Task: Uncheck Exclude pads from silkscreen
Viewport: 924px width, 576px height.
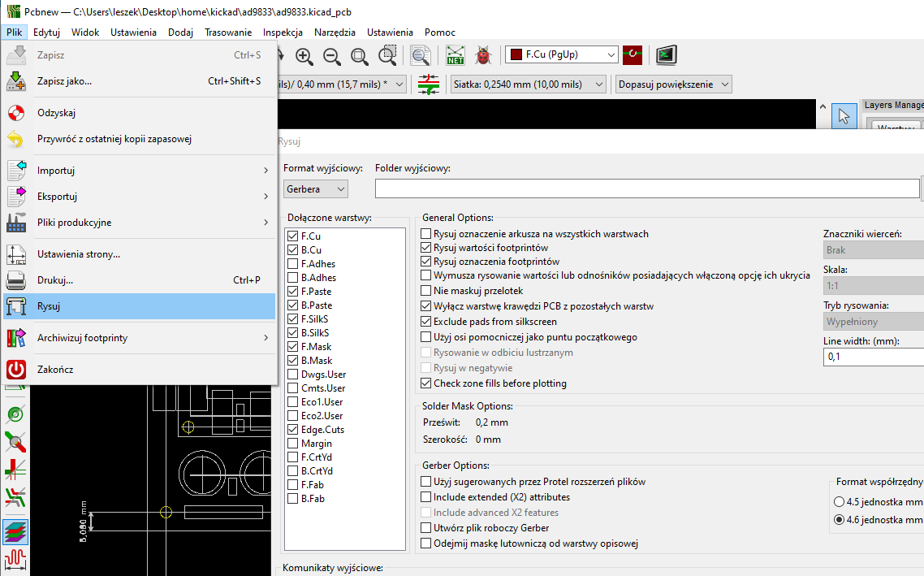Action: click(x=426, y=322)
